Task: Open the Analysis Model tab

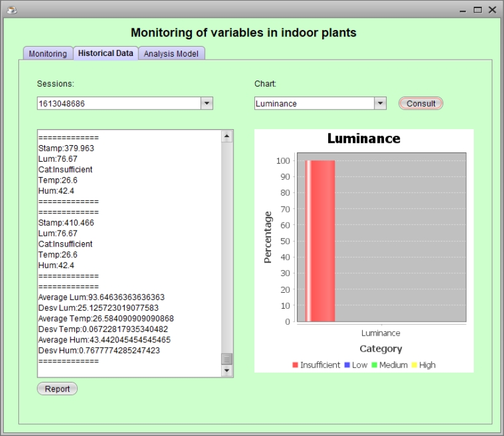Action: [x=171, y=54]
